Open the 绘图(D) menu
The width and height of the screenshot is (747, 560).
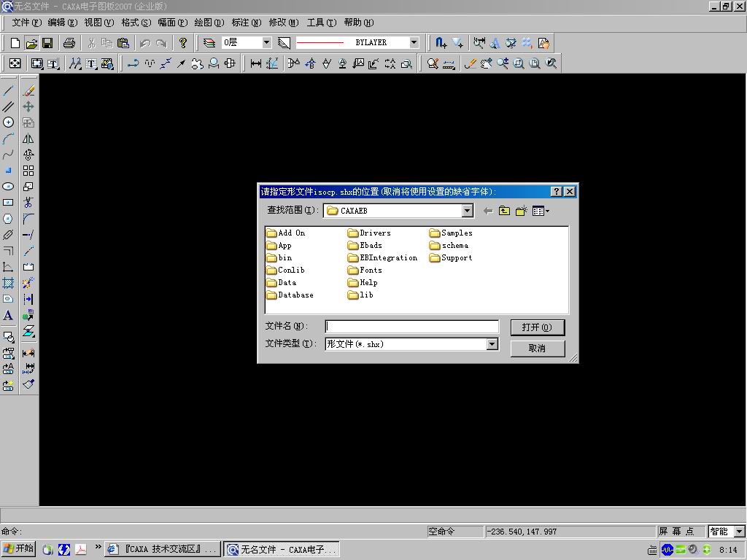pyautogui.click(x=209, y=23)
